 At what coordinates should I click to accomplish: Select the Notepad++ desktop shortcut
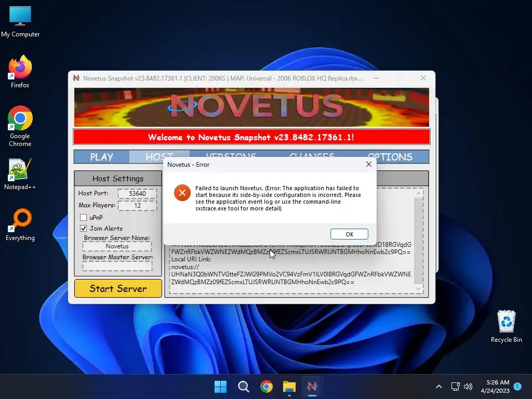(20, 174)
